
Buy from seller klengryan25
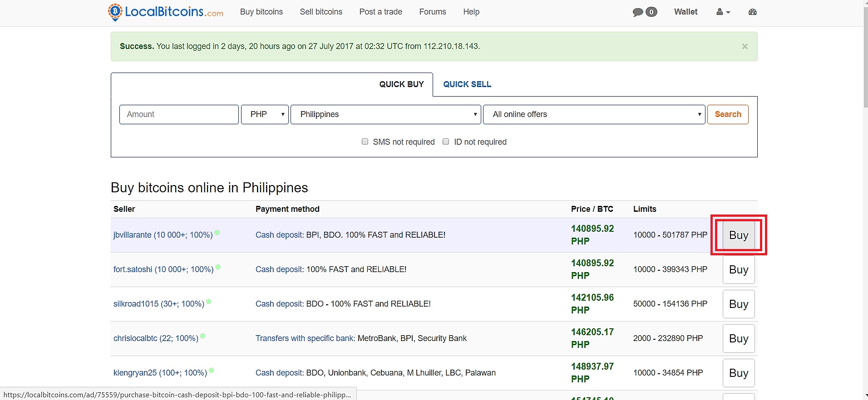739,373
